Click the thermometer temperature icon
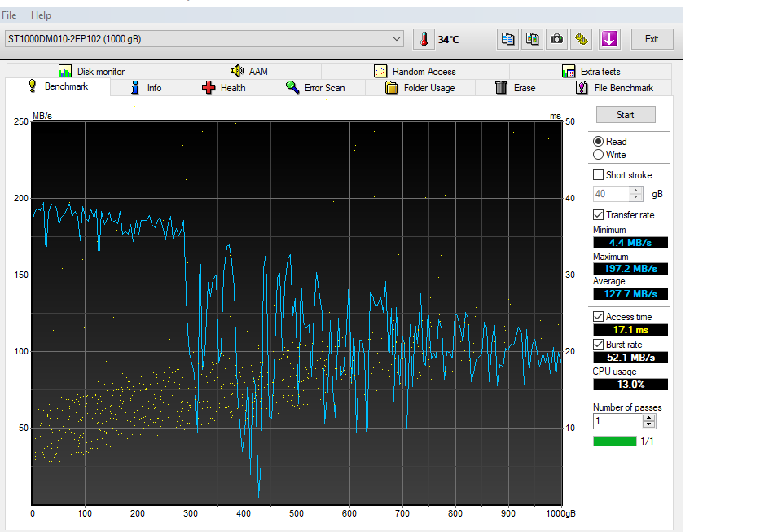This screenshot has width=782, height=532. 424,39
